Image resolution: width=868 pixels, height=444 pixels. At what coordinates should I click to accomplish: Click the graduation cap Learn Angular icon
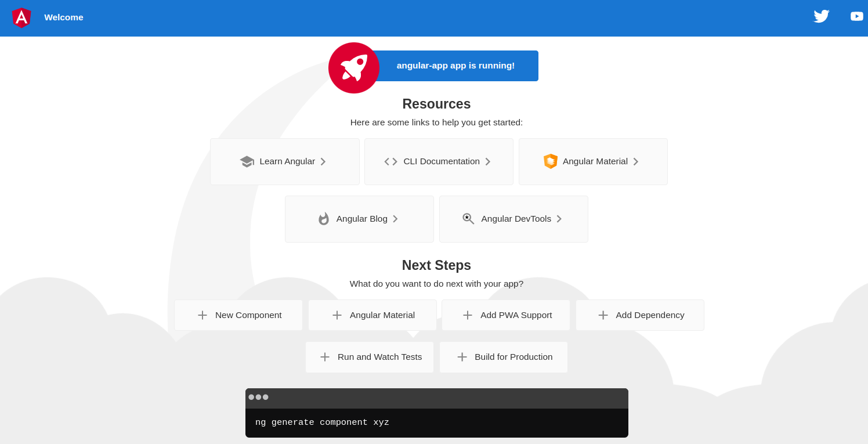pos(247,161)
